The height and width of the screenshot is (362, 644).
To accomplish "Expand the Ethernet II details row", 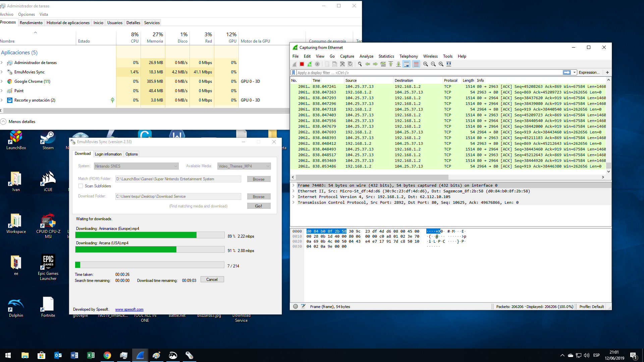I will coord(293,191).
